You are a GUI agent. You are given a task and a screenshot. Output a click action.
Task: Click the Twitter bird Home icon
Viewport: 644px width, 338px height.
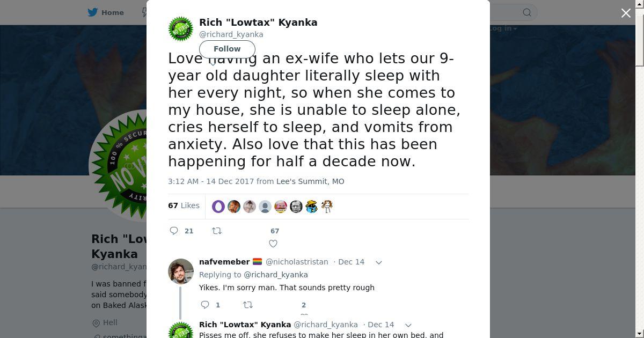[93, 12]
